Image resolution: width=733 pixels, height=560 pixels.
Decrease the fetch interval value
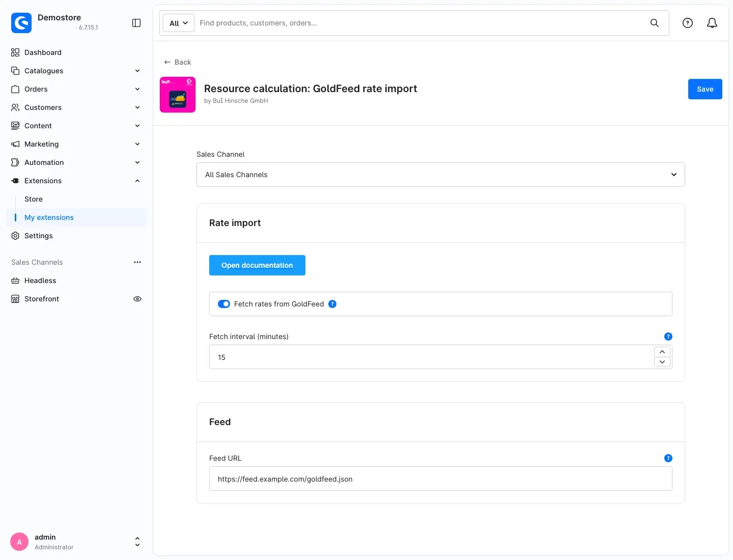pos(662,362)
